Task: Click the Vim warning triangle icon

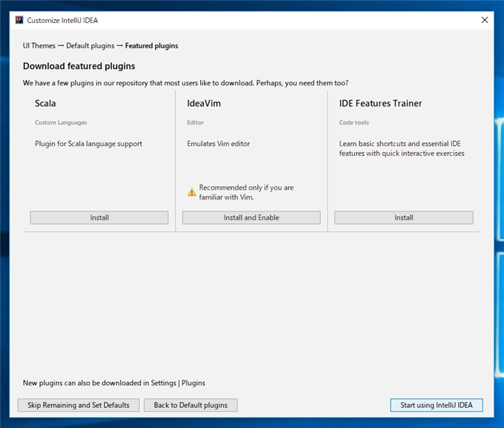Action: 191,192
